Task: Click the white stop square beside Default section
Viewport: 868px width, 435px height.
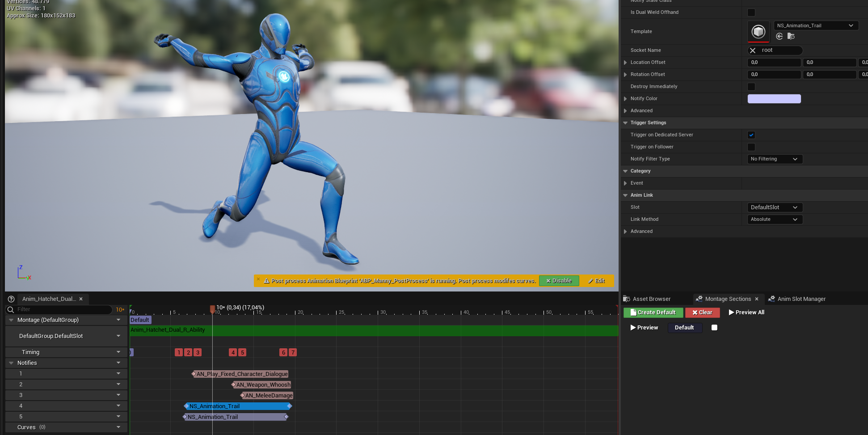Action: (714, 328)
